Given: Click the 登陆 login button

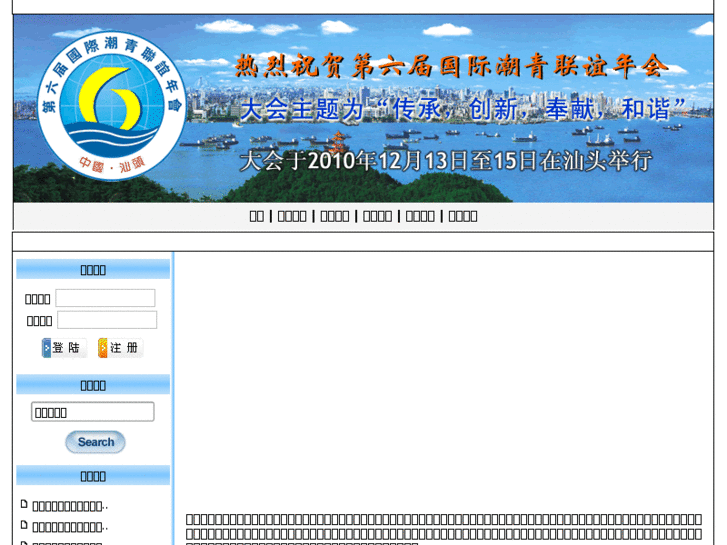Looking at the screenshot, I should tap(64, 348).
